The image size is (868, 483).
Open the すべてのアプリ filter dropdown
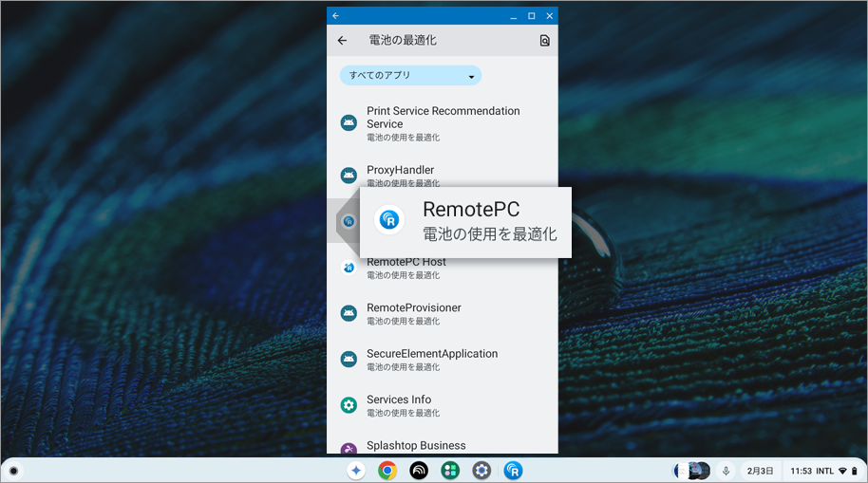click(x=410, y=75)
